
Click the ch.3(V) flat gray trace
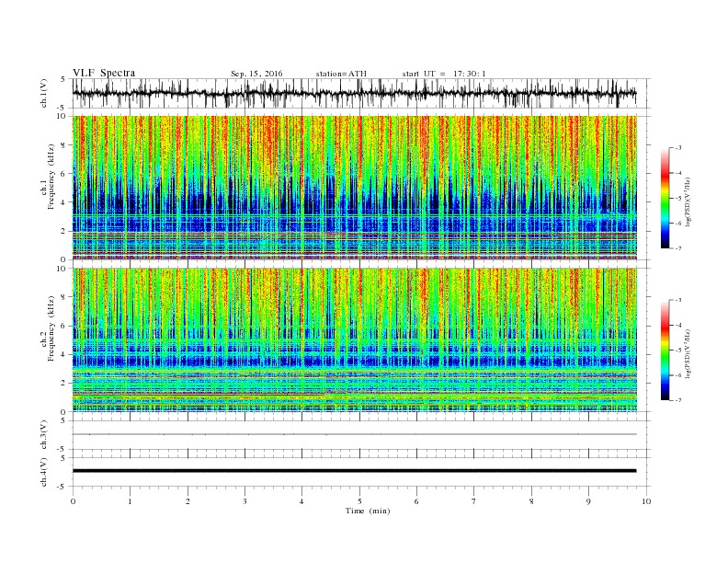click(x=355, y=434)
